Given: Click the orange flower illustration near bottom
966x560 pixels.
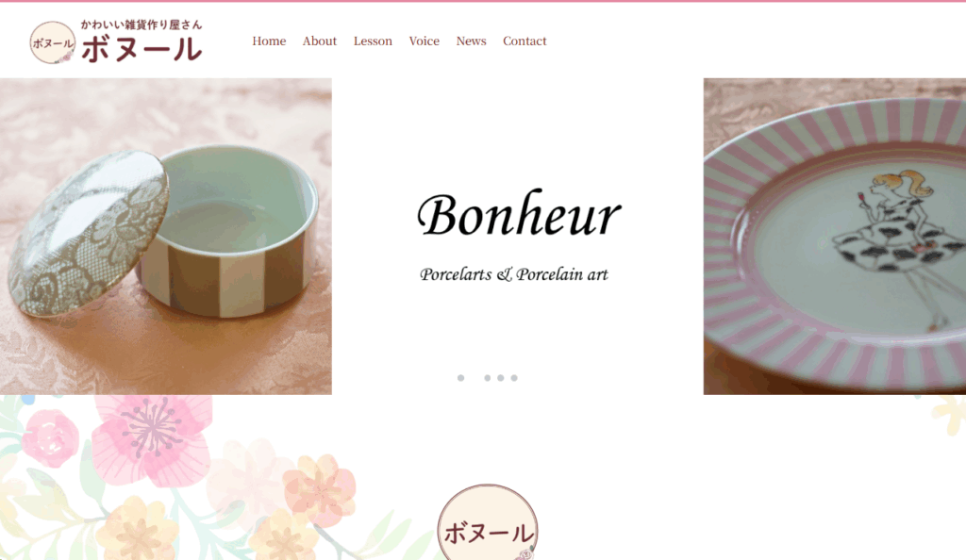Looking at the screenshot, I should click(319, 489).
